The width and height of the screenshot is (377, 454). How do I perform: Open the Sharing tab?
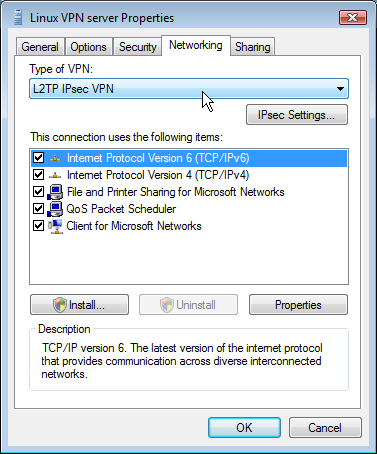(x=252, y=47)
